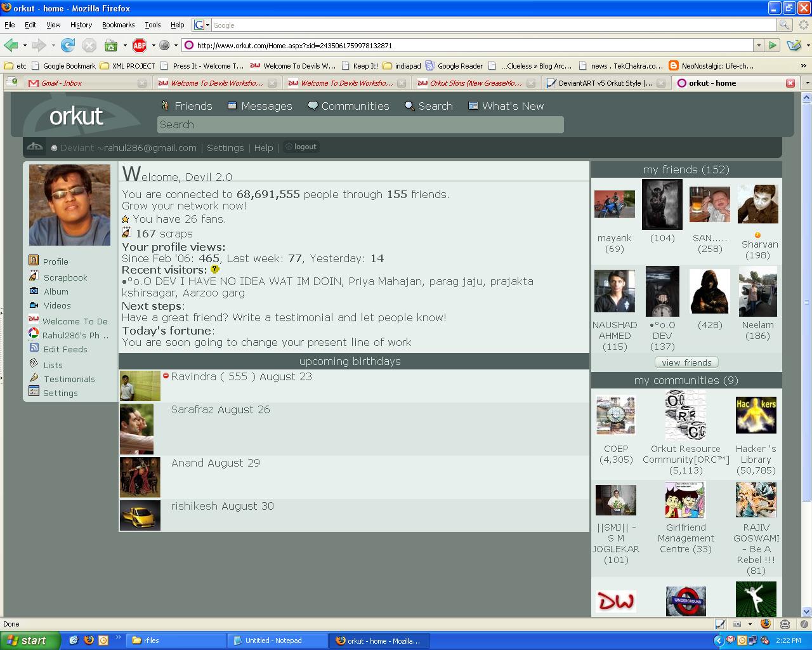The image size is (812, 650).
Task: Open the File menu
Action: (10, 25)
